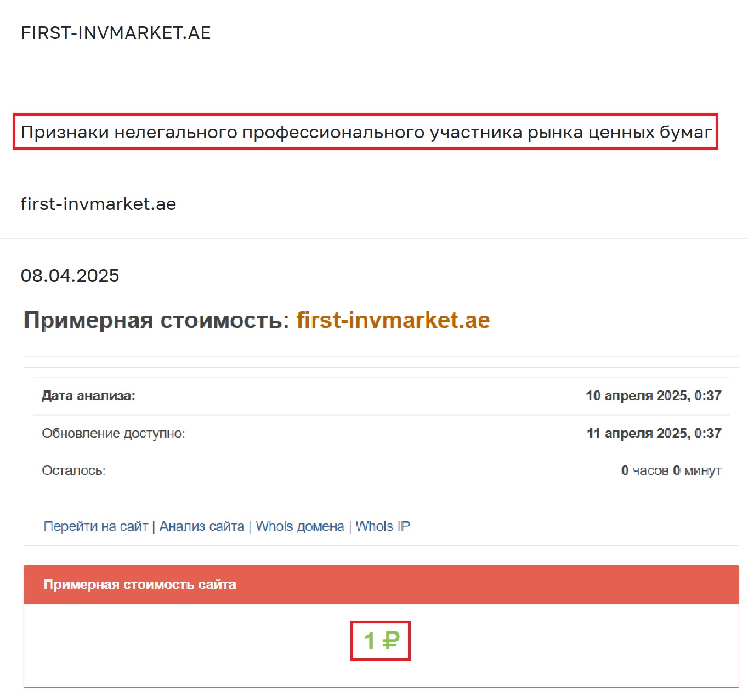Click the orange first-invmarket.ae heading link
This screenshot has height=700, width=748.
tap(393, 320)
